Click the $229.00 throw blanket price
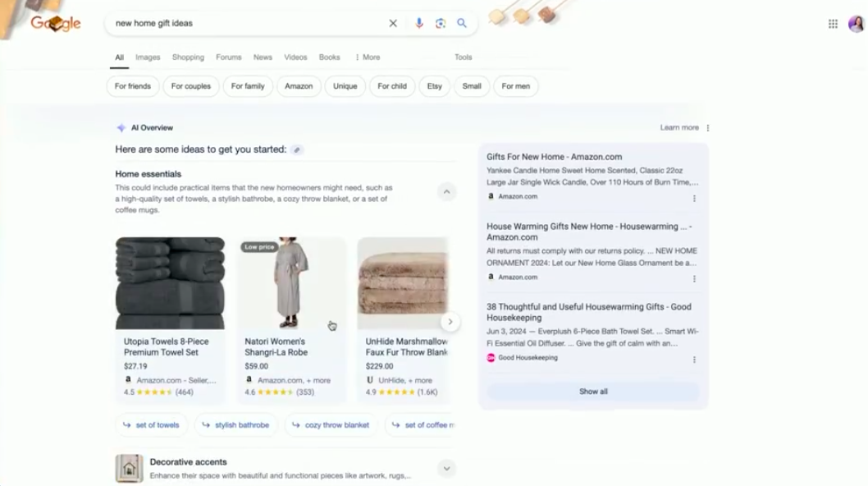Image resolution: width=868 pixels, height=486 pixels. 380,366
